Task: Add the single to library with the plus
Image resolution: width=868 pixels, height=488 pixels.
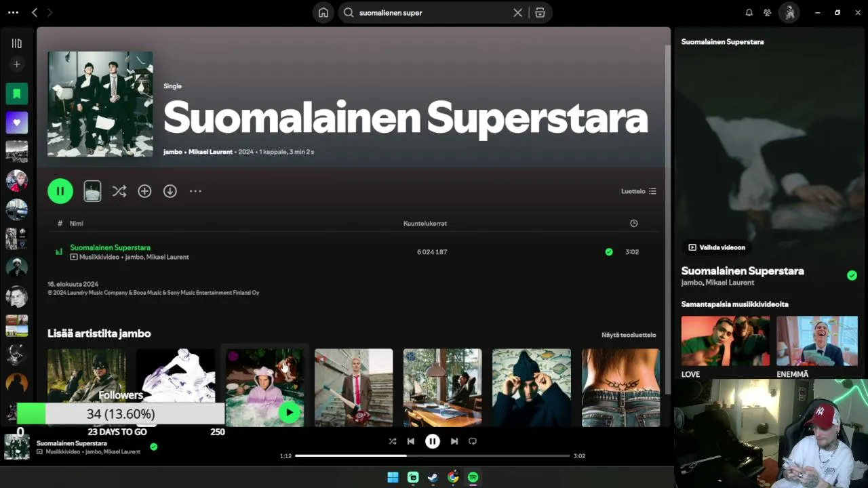Action: point(144,191)
